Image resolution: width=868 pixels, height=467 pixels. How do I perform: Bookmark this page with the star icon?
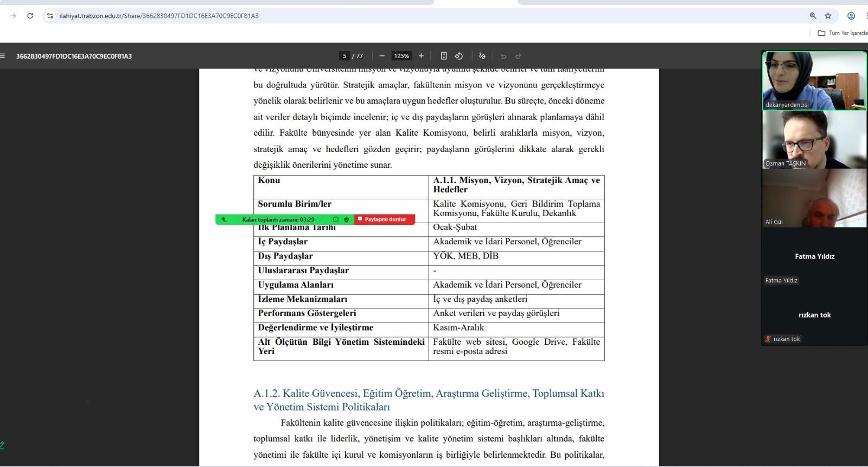pos(828,16)
